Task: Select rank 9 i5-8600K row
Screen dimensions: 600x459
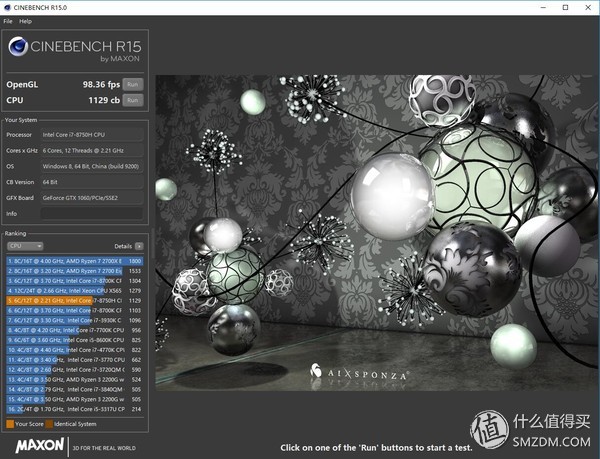Action: tap(75, 340)
